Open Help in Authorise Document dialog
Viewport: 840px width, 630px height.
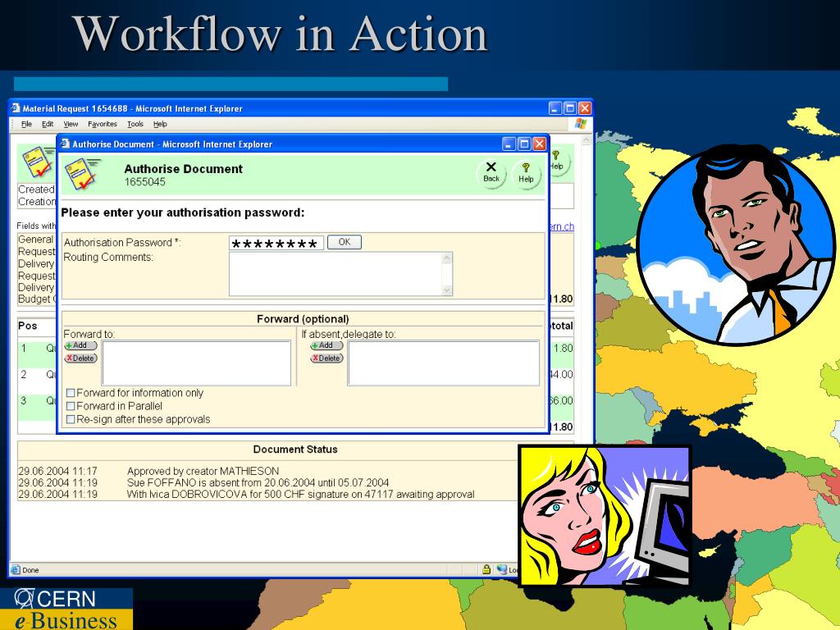click(x=526, y=174)
